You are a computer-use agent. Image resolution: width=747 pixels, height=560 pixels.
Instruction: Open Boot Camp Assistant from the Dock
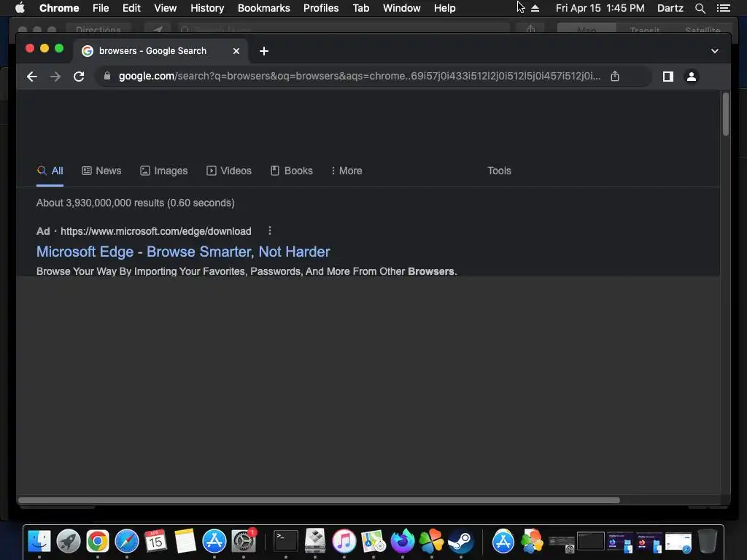(315, 541)
